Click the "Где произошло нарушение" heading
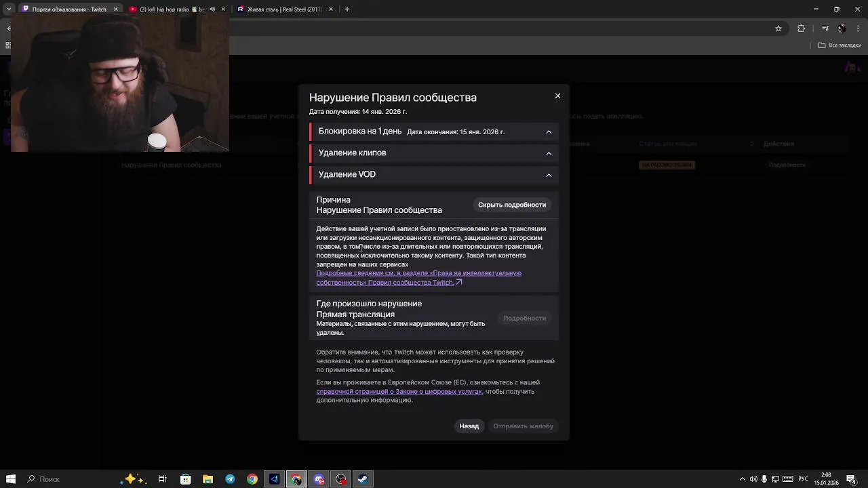868x488 pixels. coord(369,304)
